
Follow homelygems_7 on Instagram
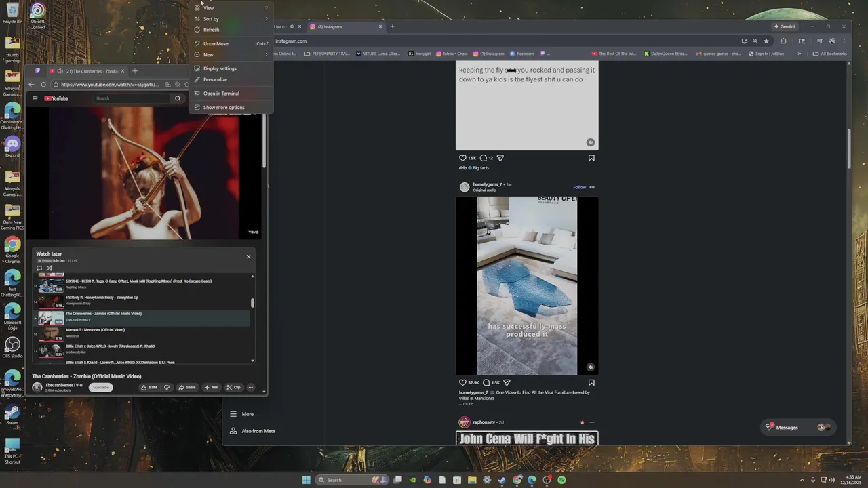pos(579,187)
